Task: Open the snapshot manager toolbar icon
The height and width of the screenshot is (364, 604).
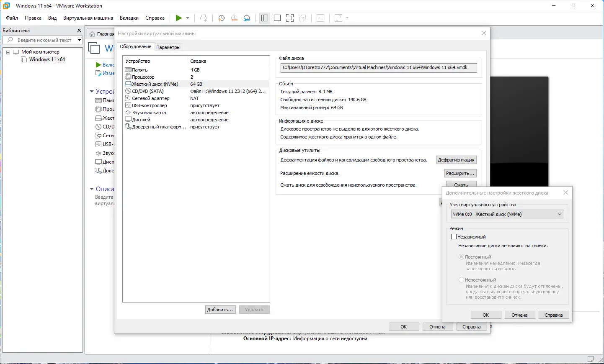Action: pos(247,18)
